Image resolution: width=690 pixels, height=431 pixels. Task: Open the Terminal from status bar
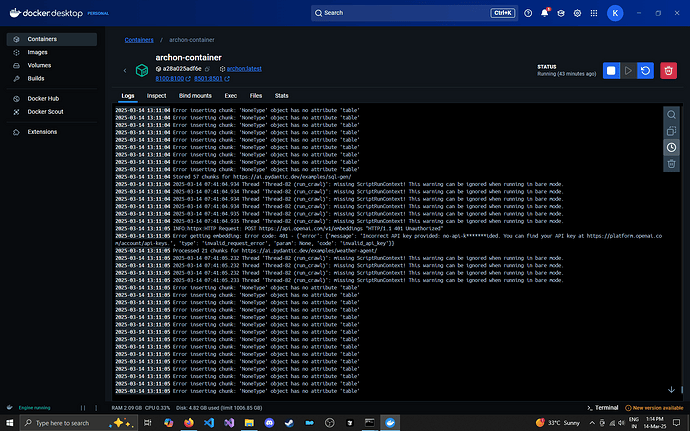(602, 408)
